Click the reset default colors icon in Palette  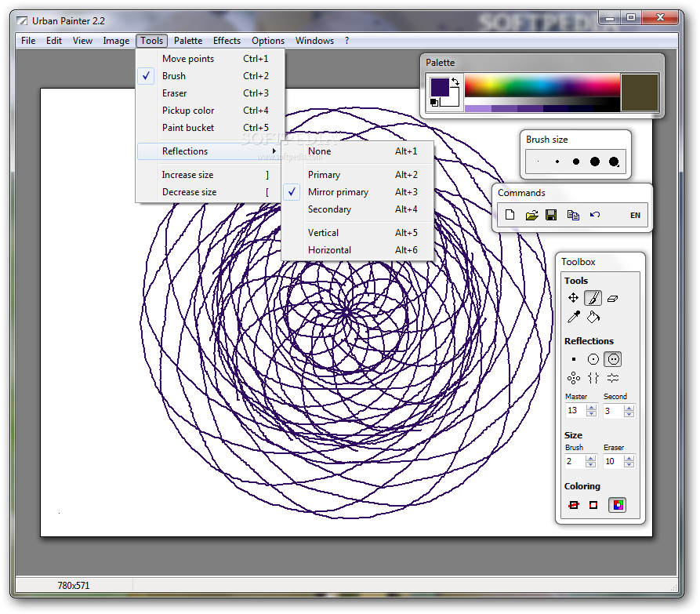pos(434,103)
